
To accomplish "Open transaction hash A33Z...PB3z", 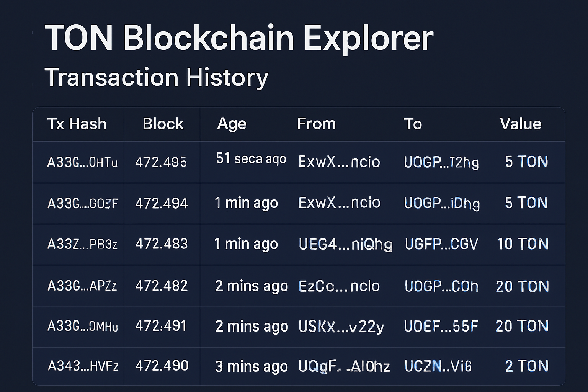I will click(x=82, y=244).
